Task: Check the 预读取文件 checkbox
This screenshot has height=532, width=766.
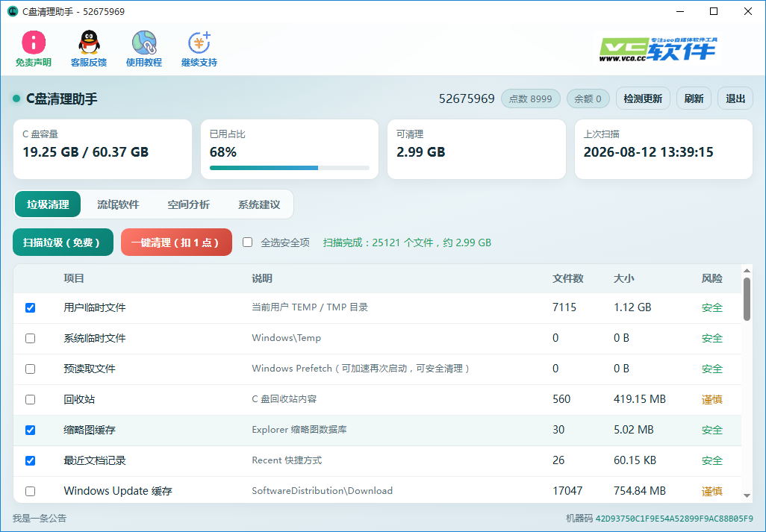Action: tap(31, 369)
